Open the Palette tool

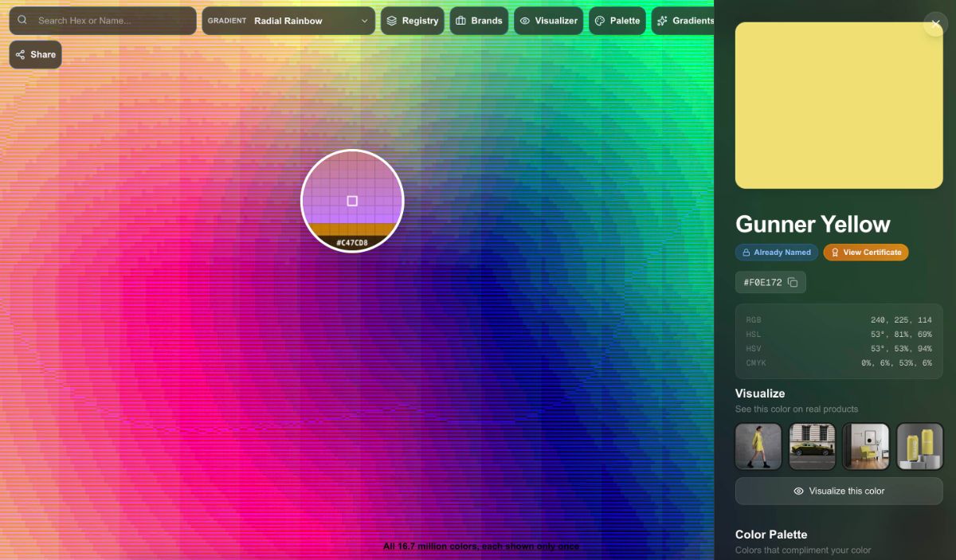point(617,21)
